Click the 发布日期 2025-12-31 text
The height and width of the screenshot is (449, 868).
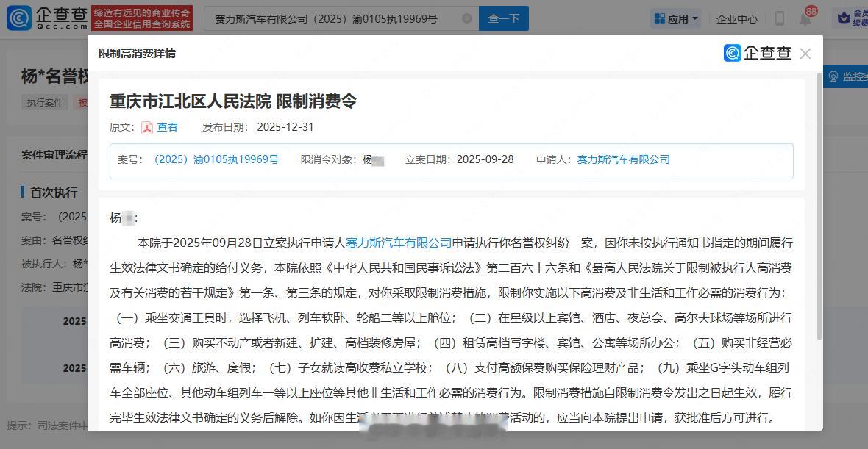point(258,127)
